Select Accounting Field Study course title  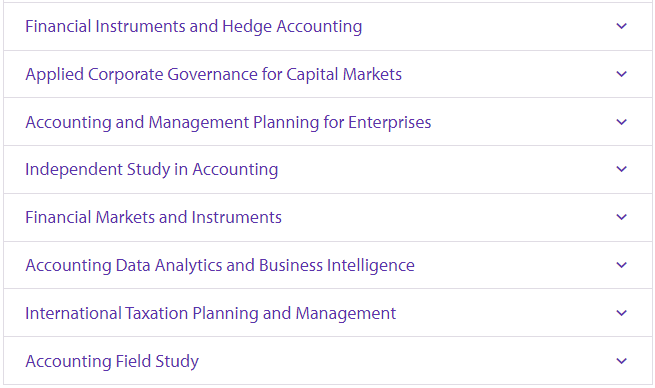[112, 362]
